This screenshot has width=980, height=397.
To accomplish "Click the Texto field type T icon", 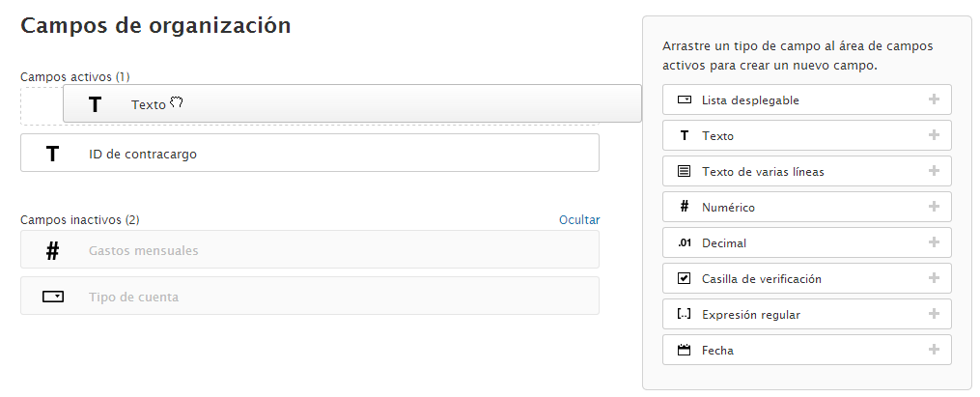I will (x=684, y=136).
